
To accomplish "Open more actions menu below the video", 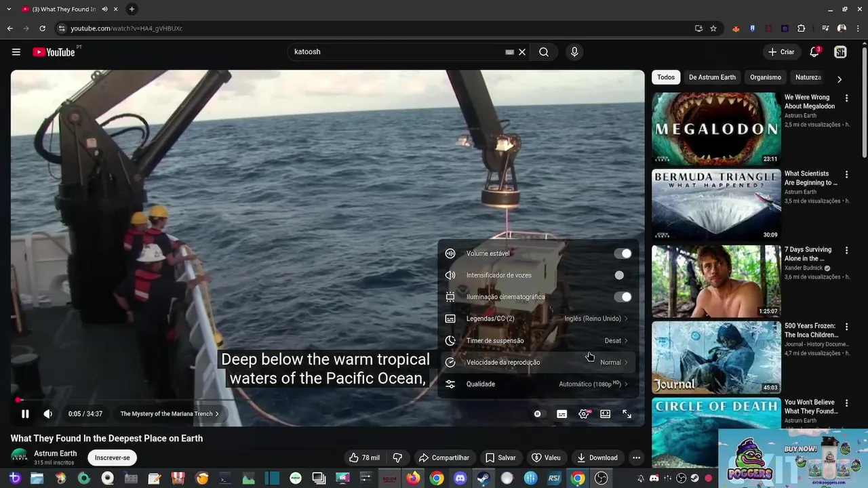I will click(x=636, y=457).
